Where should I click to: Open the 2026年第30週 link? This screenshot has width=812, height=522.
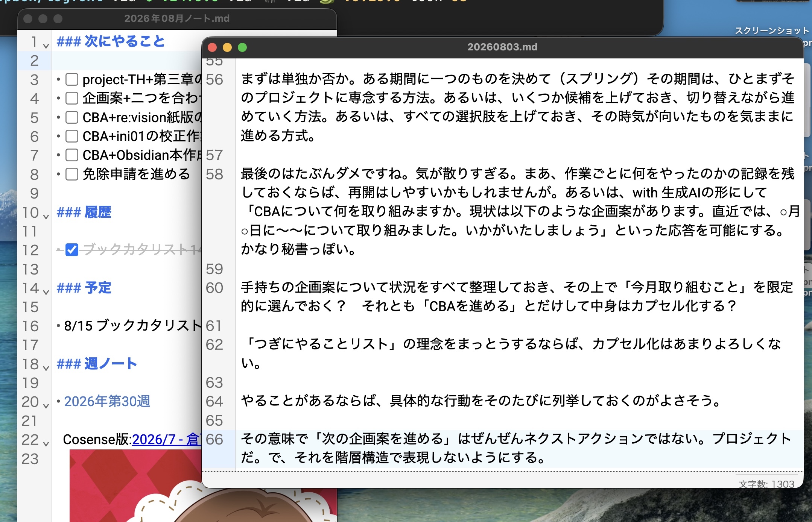pyautogui.click(x=107, y=401)
